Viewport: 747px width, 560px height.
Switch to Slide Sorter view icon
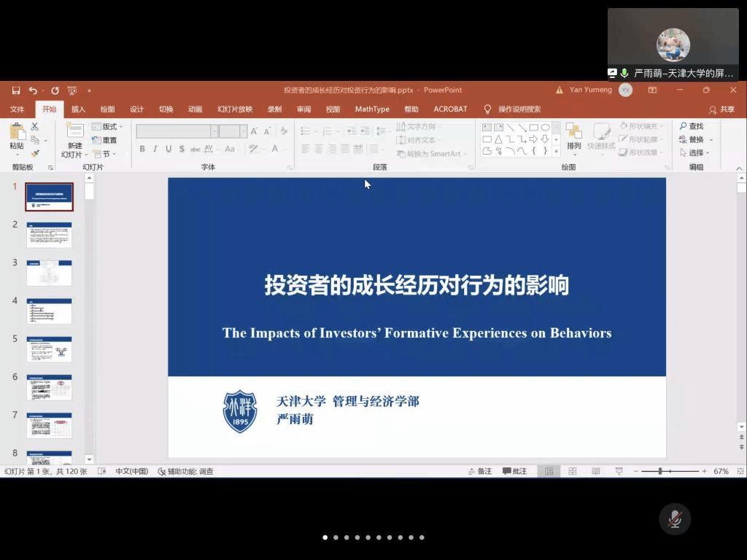pyautogui.click(x=573, y=472)
